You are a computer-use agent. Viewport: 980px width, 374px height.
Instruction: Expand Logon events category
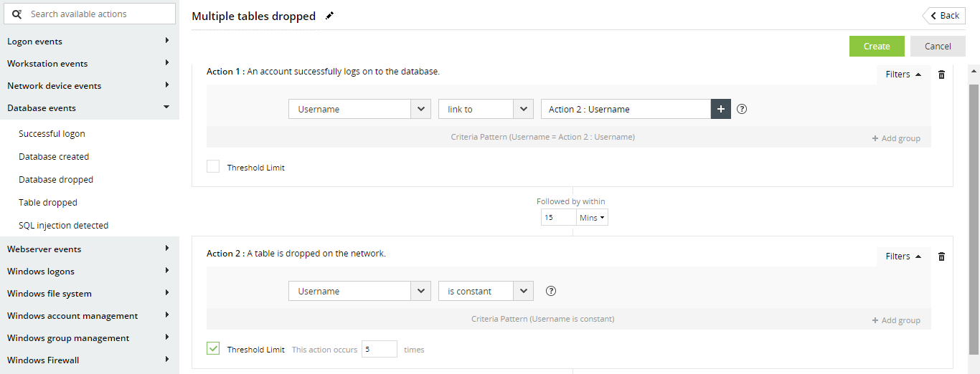(x=90, y=42)
